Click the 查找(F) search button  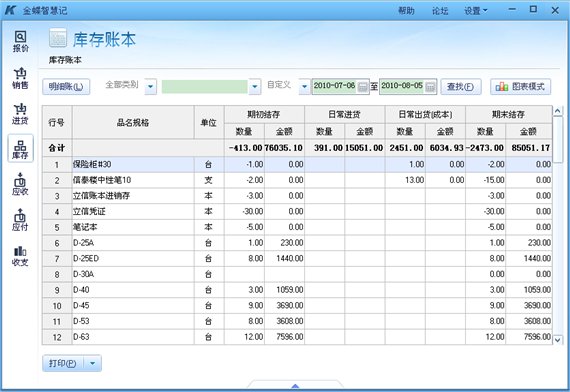461,87
